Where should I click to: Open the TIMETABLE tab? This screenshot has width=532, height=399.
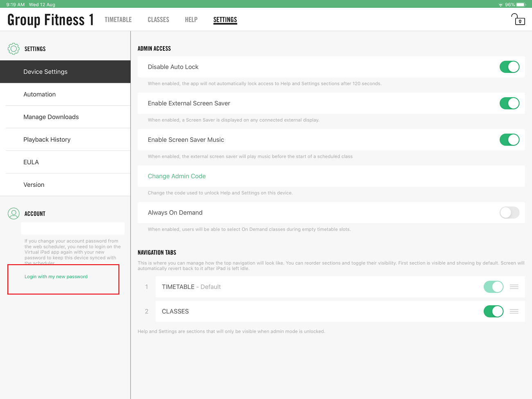click(118, 20)
